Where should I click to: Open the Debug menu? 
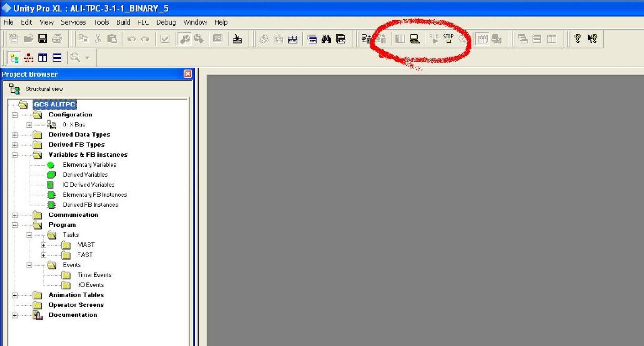pyautogui.click(x=166, y=22)
